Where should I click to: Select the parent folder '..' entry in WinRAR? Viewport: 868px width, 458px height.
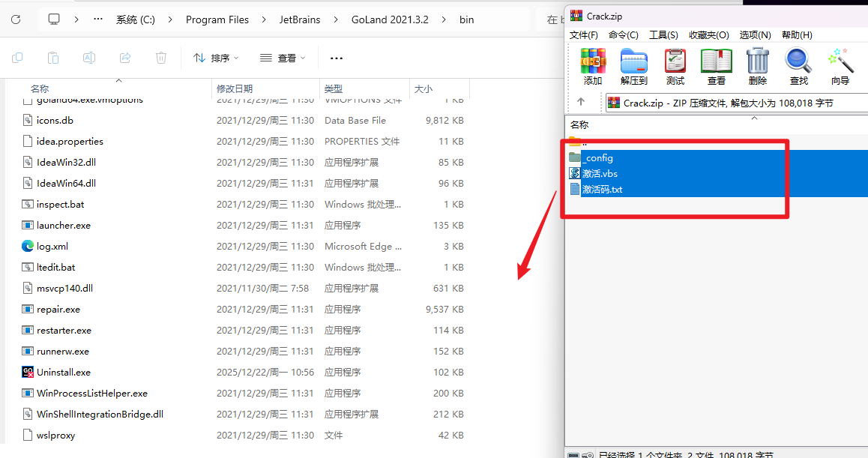(x=579, y=142)
